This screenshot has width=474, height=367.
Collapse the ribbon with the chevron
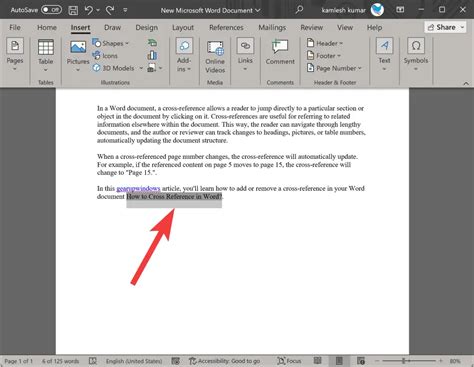click(466, 83)
